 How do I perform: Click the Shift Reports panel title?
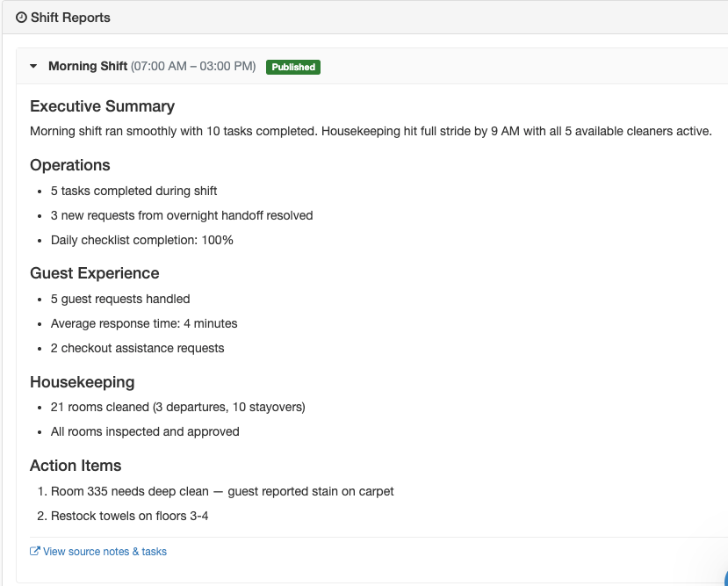pos(70,18)
